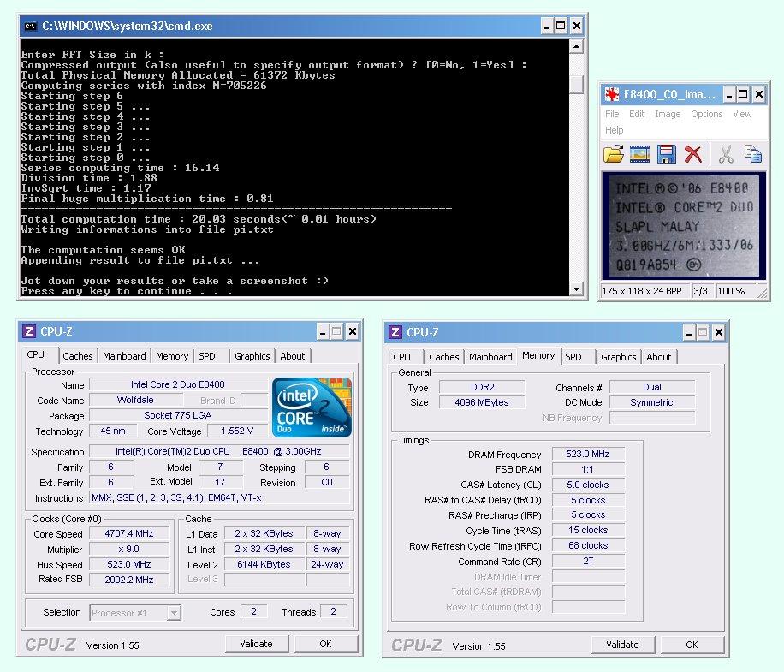Open the slideshow filmstrip icon in image viewer
Image resolution: width=784 pixels, height=672 pixels.
(x=639, y=154)
